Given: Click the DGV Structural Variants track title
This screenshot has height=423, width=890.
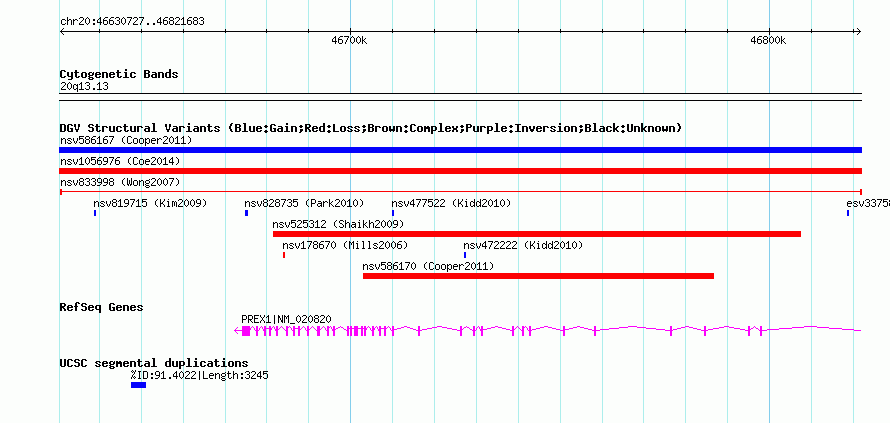Looking at the screenshot, I should (371, 128).
